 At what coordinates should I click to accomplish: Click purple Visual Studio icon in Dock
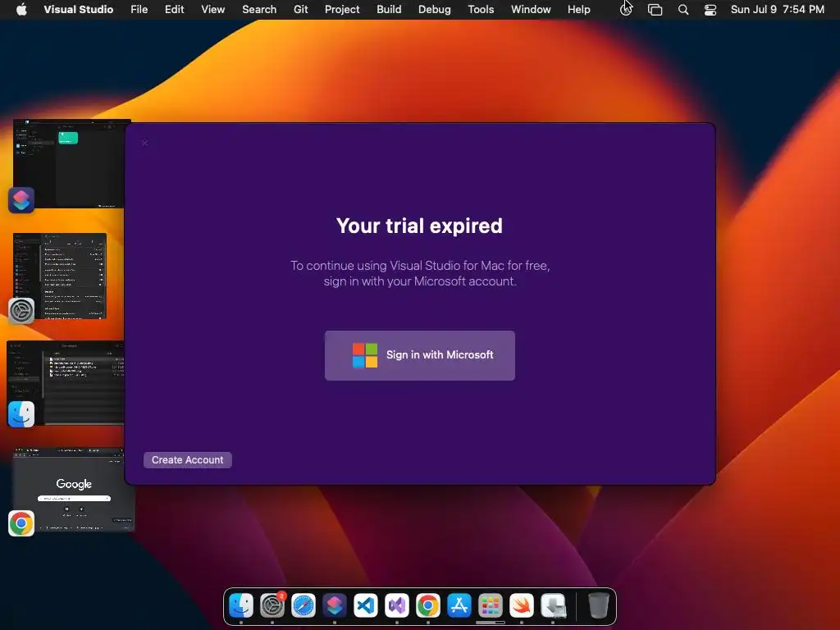(396, 605)
